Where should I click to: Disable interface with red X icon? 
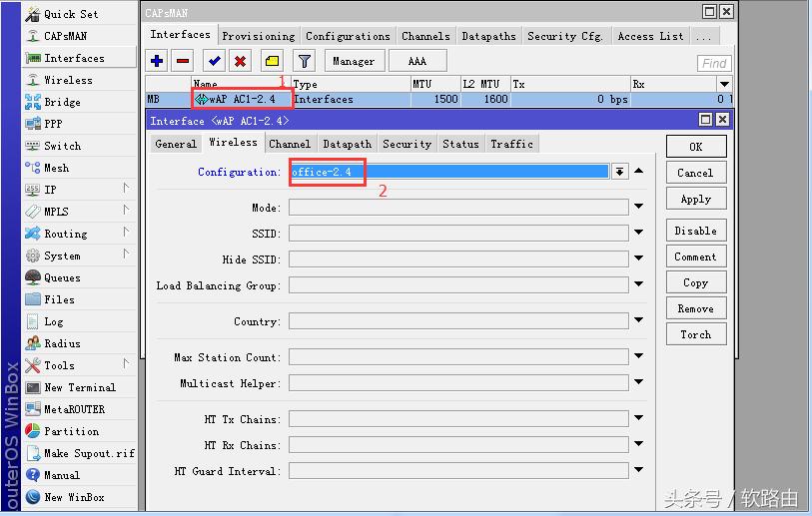point(240,61)
